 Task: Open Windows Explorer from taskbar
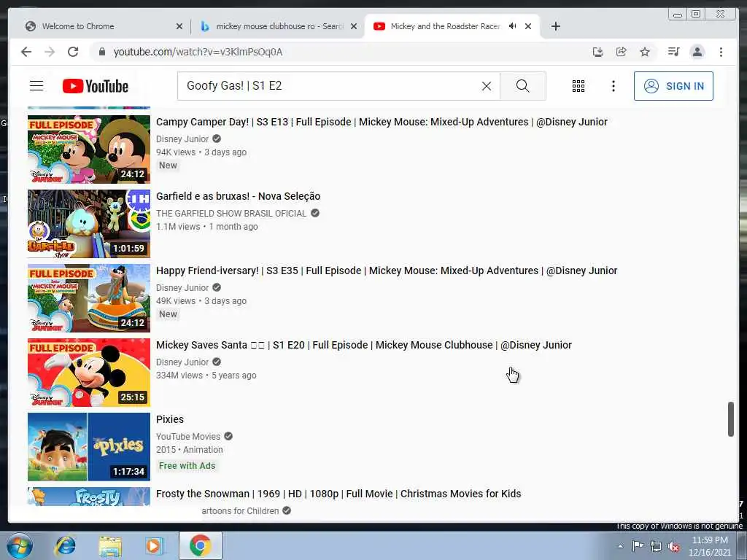point(111,545)
